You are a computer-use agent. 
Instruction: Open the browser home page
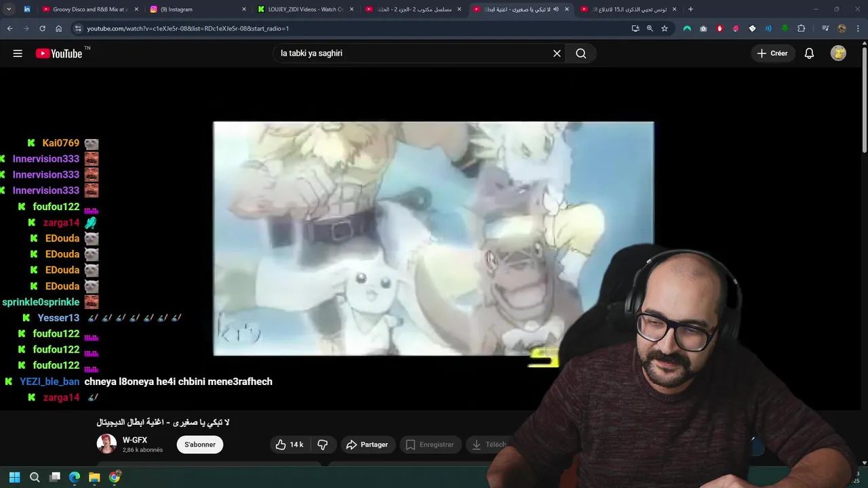point(58,28)
